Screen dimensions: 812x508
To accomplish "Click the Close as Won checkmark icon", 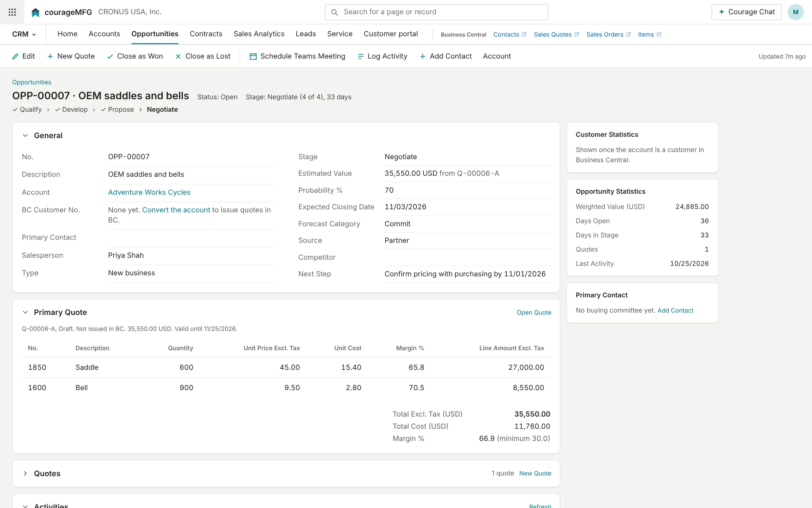I will coord(110,57).
